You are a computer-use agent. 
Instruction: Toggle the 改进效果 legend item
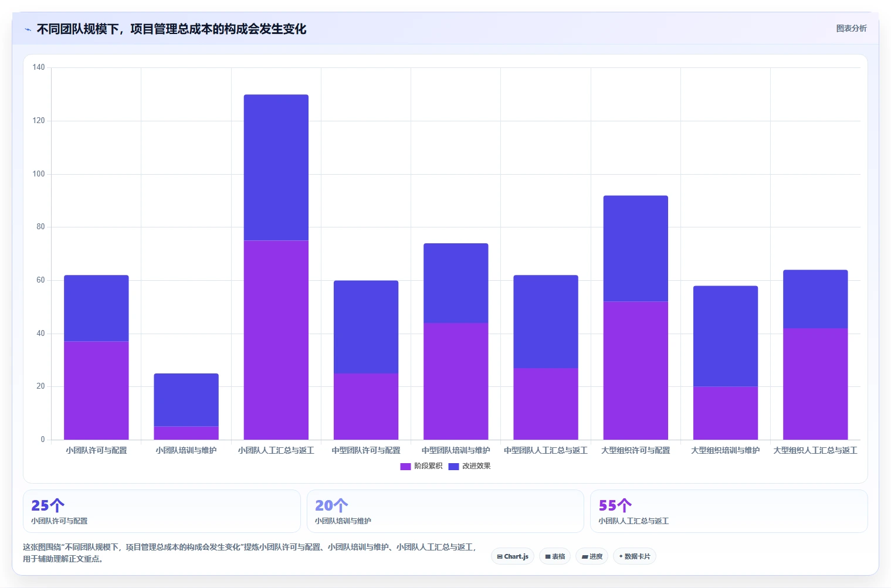[x=469, y=466]
